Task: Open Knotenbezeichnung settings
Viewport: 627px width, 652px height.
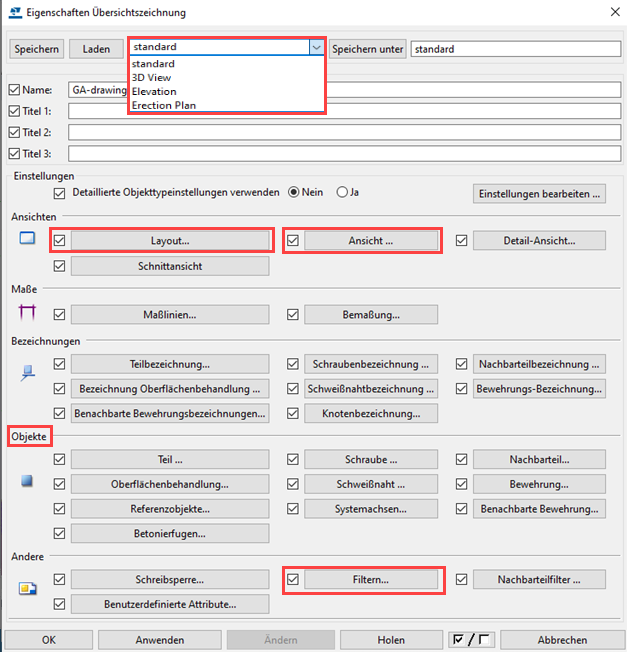Action: [371, 413]
